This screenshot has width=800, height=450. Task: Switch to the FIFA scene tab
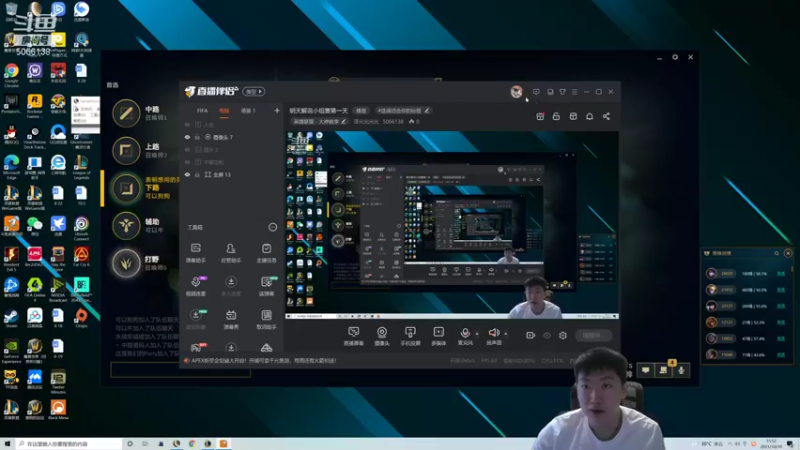coord(203,110)
